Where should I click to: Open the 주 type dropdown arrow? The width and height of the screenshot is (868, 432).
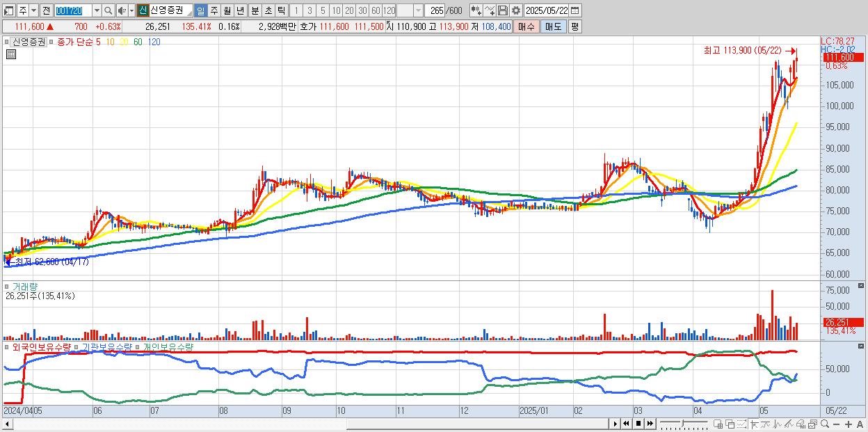[33, 10]
